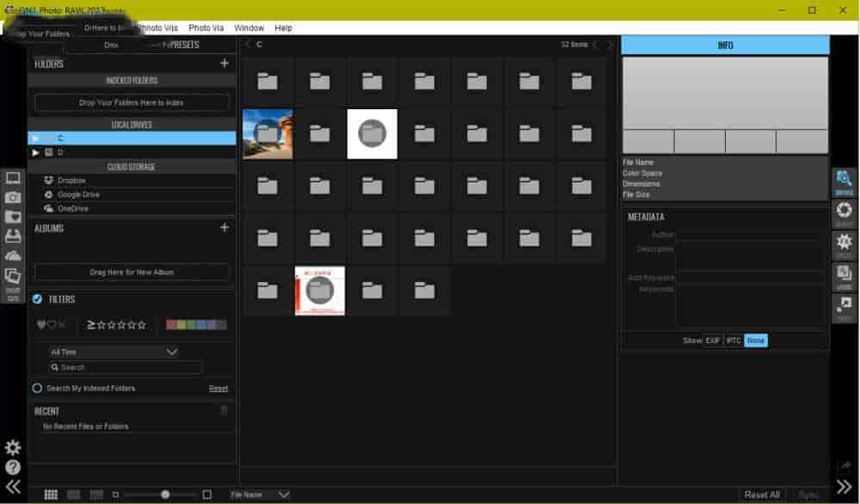Click the Reset All button
This screenshot has width=860, height=504.
point(762,495)
